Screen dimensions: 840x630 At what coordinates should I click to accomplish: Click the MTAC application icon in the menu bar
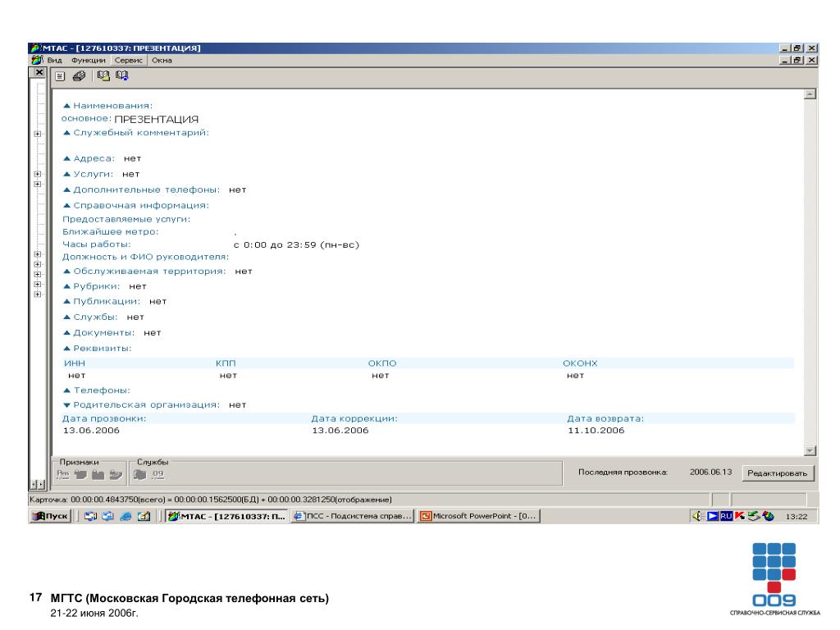click(x=36, y=60)
